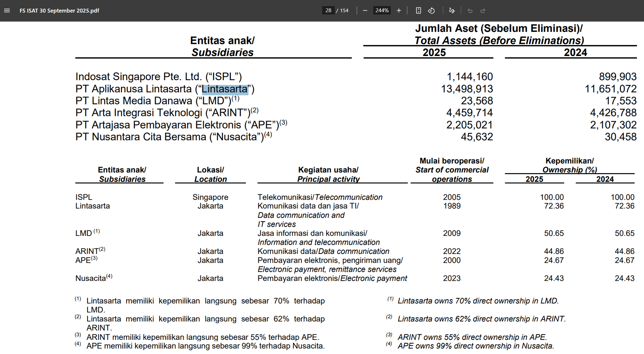This screenshot has height=354, width=644.
Task: Open the PDF viewer sidebar menu
Action: 7,10
